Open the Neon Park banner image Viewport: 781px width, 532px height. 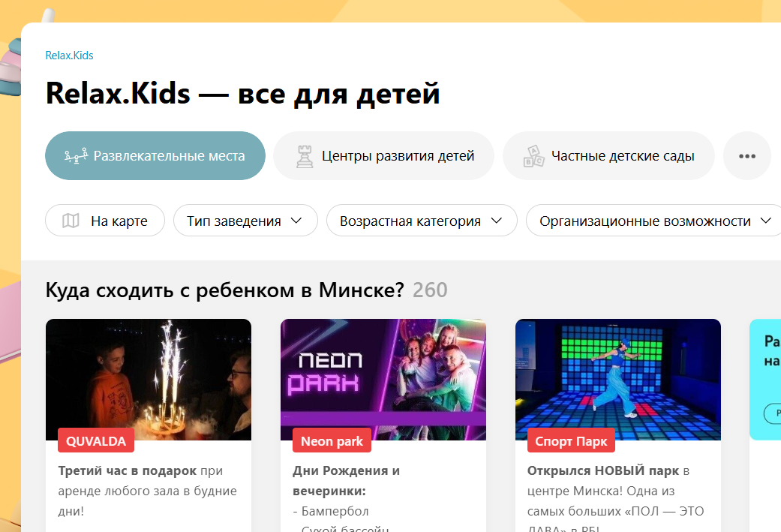coord(383,380)
